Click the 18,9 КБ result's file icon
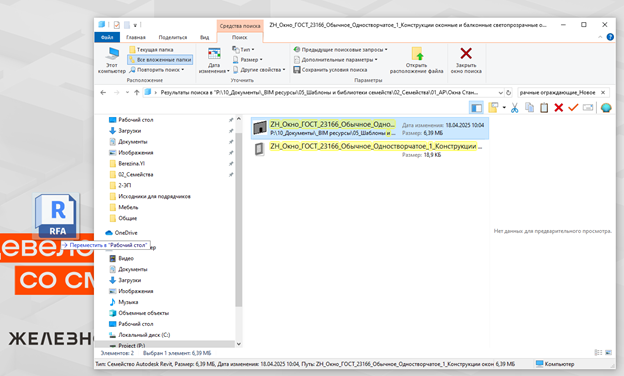624x376 pixels. [x=259, y=149]
